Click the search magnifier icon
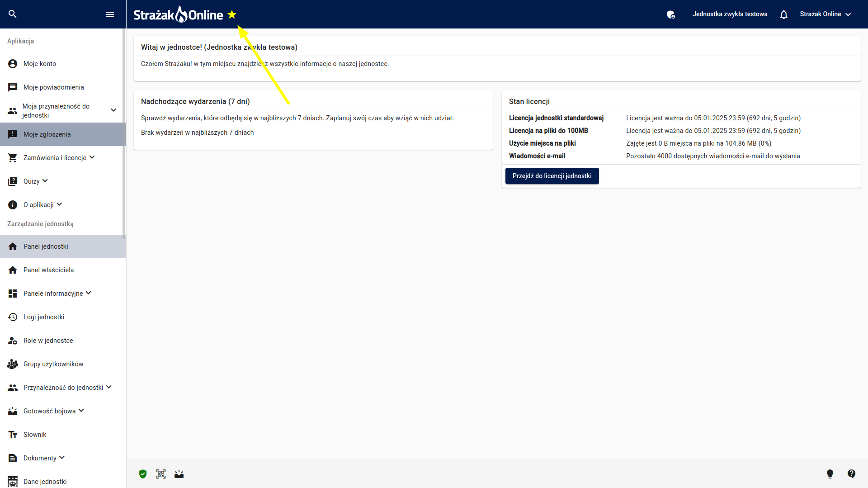Image resolution: width=868 pixels, height=488 pixels. coord(13,14)
